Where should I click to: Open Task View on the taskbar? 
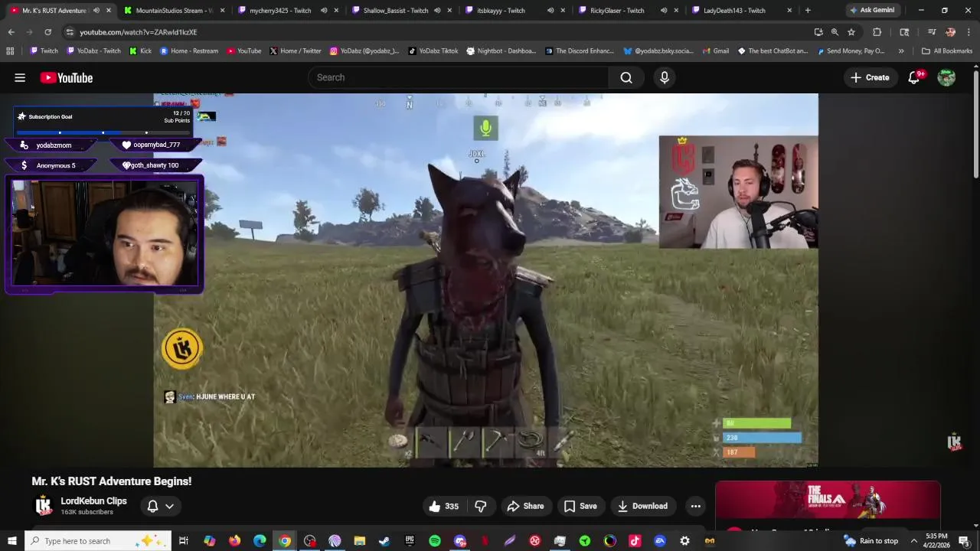[x=184, y=541]
